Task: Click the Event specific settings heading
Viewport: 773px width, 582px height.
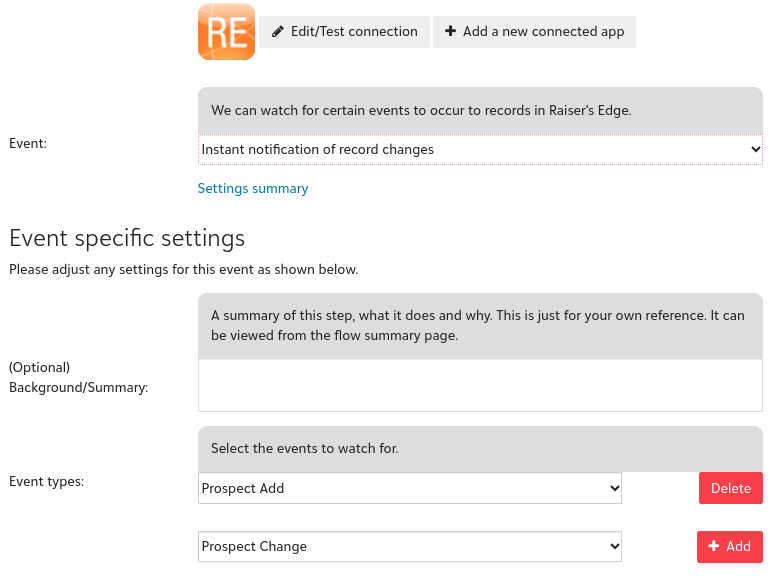Action: 127,238
